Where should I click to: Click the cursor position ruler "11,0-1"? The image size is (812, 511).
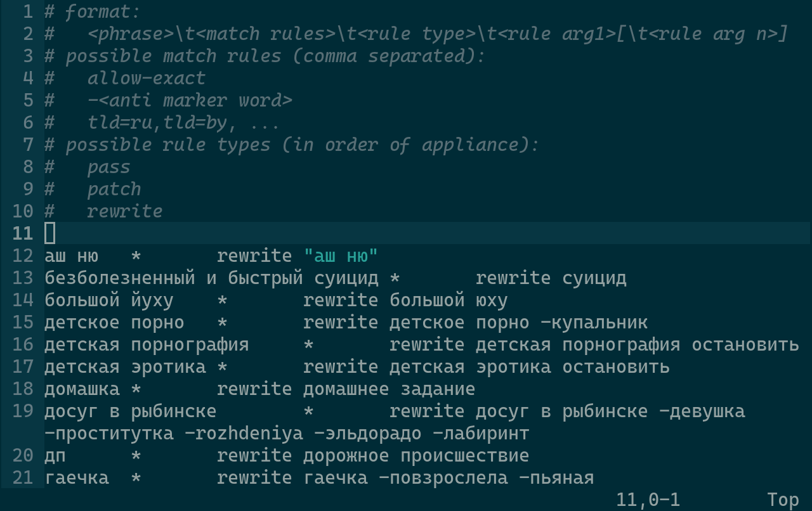pyautogui.click(x=648, y=500)
